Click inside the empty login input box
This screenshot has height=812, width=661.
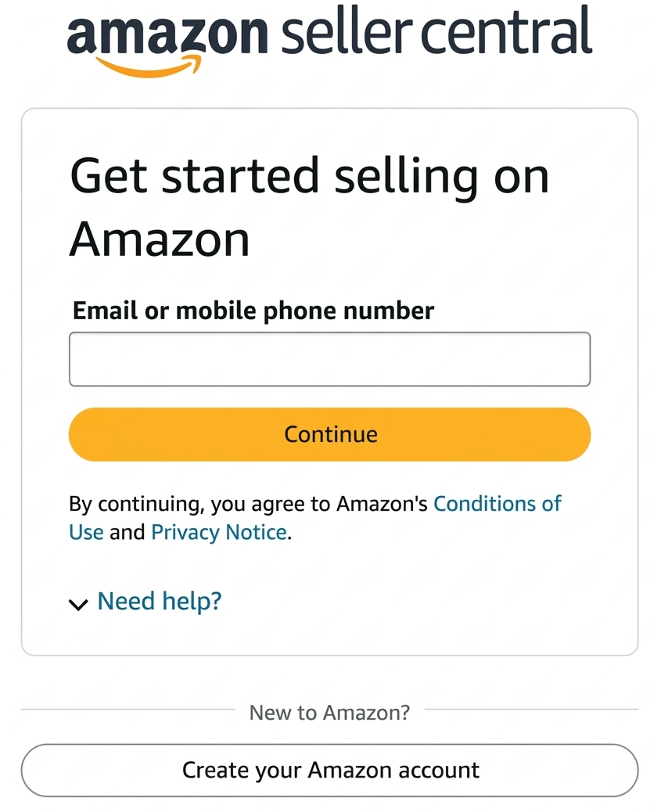click(x=329, y=359)
